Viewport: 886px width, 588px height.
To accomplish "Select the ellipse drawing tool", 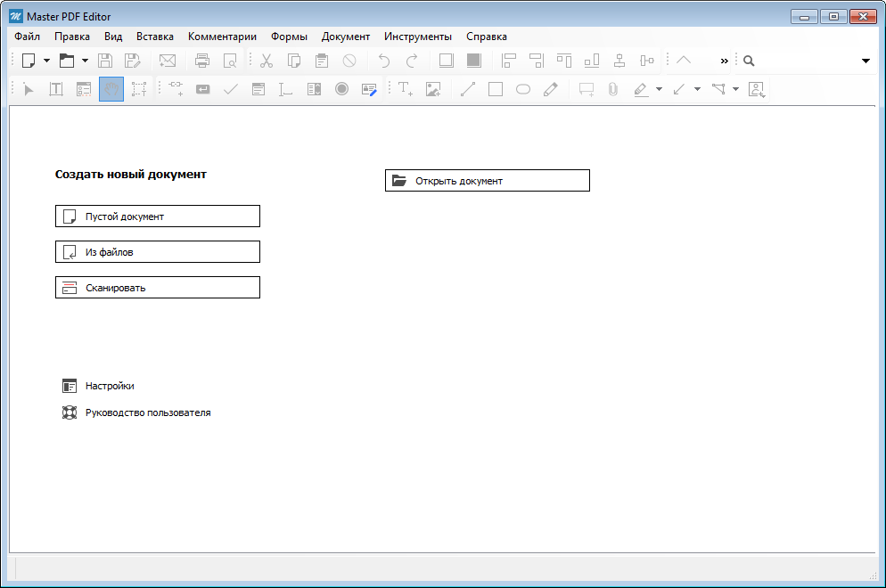I will [x=523, y=89].
